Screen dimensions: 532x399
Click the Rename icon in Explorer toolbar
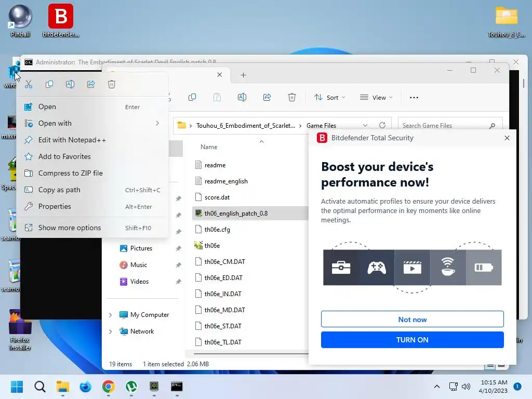coord(242,97)
